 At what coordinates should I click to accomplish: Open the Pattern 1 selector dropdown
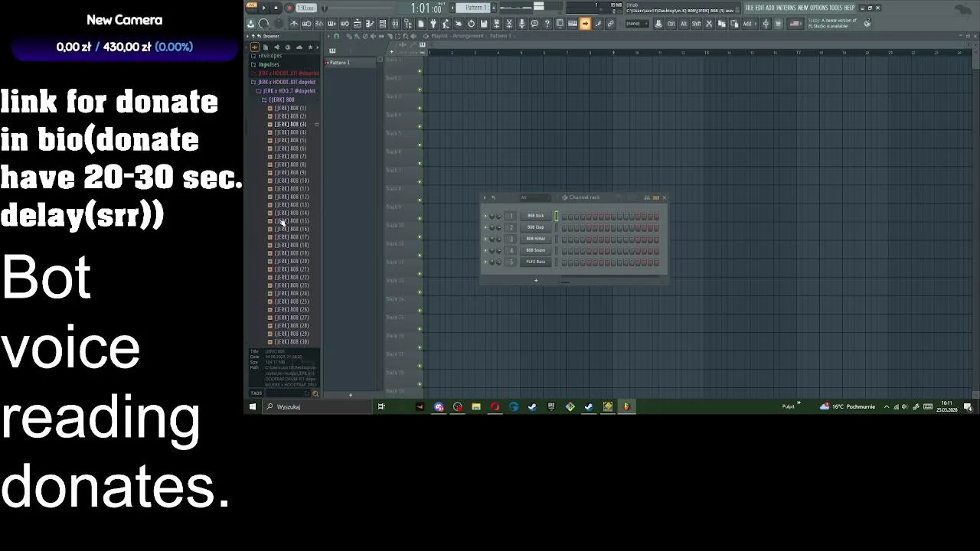472,8
